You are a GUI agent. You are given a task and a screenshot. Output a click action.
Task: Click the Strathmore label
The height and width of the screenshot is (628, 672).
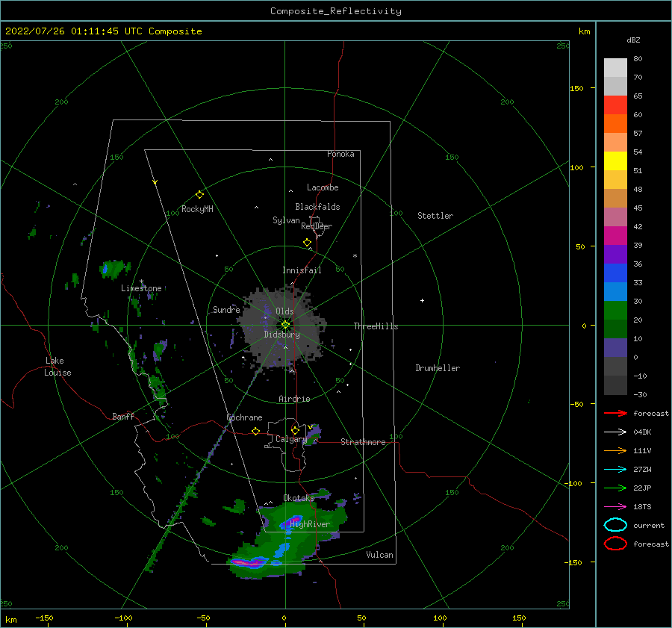[x=363, y=442]
